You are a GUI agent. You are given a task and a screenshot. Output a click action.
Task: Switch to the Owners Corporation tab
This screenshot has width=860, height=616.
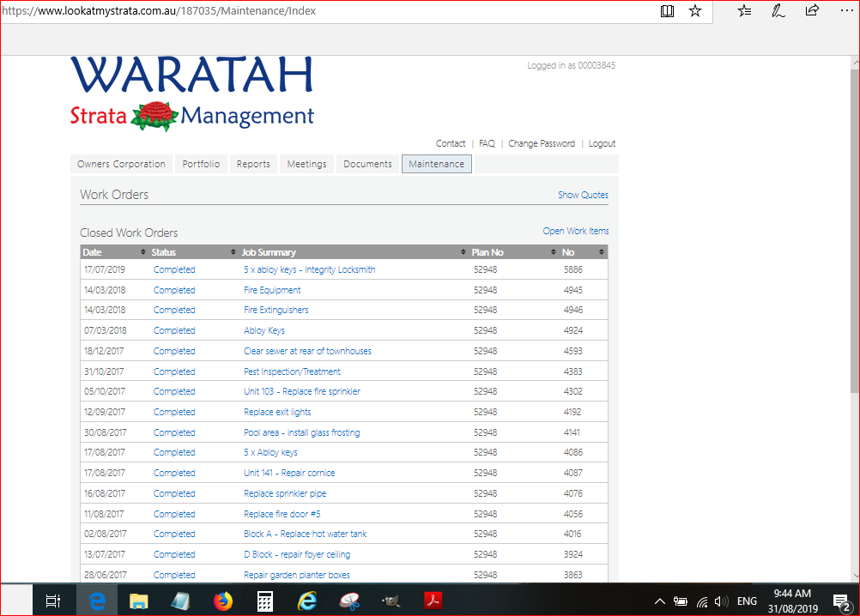(121, 164)
